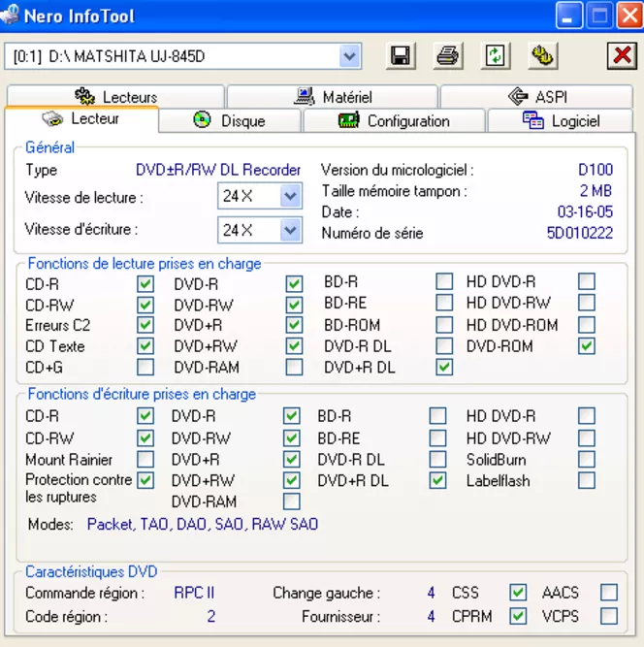The height and width of the screenshot is (647, 644).
Task: Click the firmware version value D100
Action: click(x=596, y=170)
